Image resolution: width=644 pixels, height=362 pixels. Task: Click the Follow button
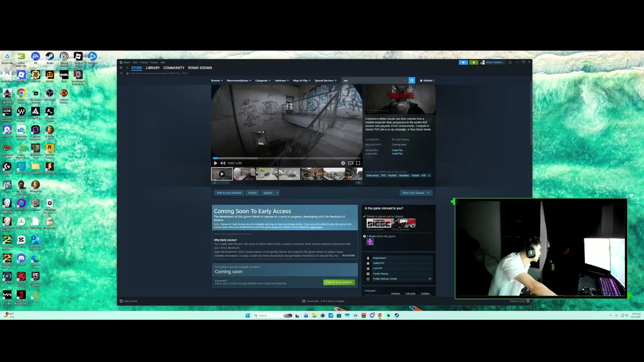point(252,193)
